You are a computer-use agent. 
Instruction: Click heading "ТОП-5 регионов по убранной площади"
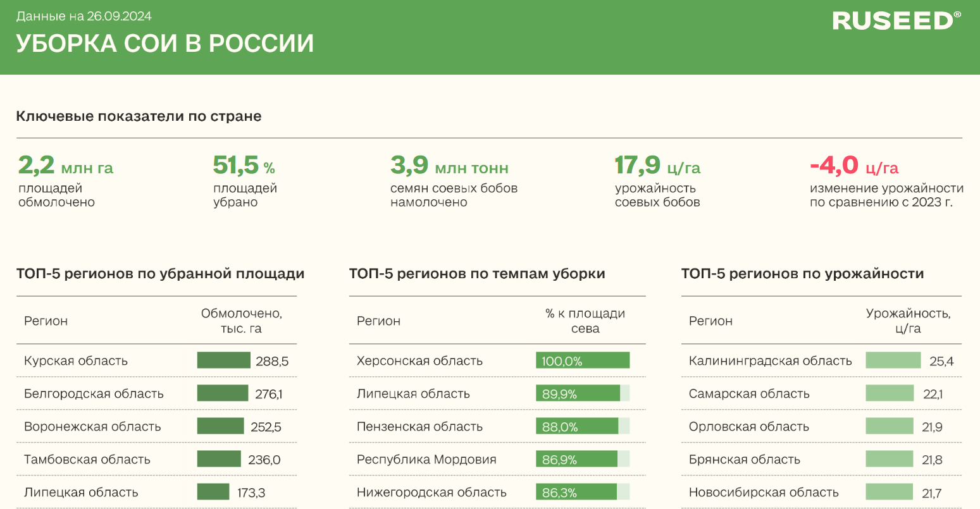pos(160,274)
